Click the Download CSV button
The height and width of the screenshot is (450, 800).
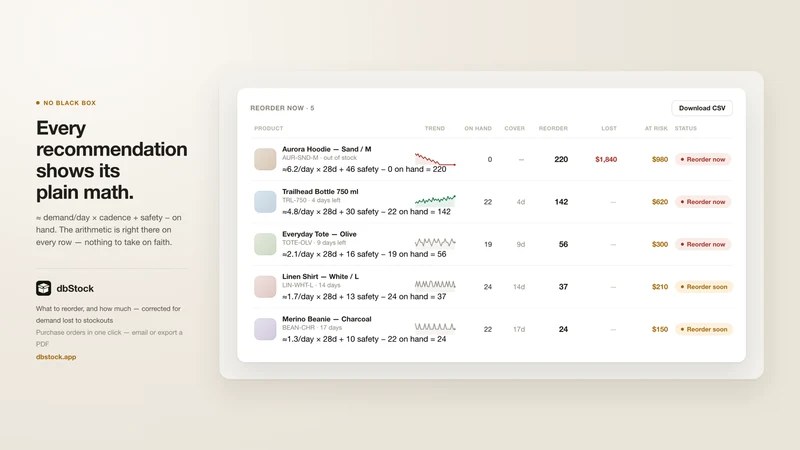click(702, 108)
